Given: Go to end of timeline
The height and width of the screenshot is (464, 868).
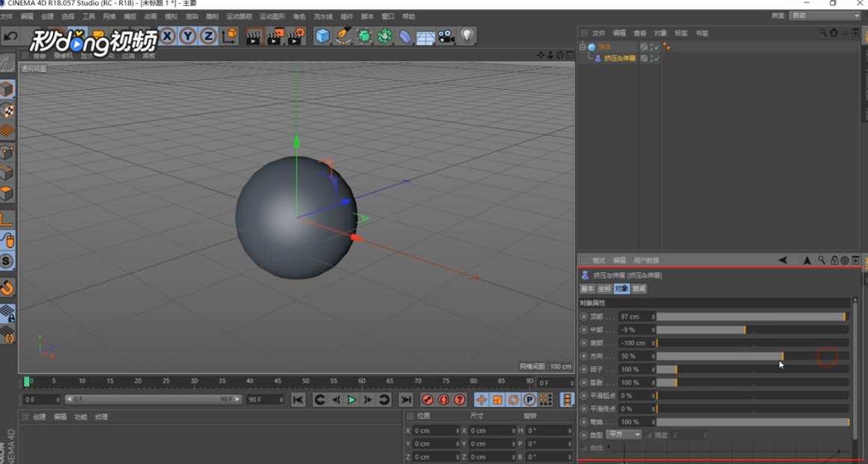Looking at the screenshot, I should click(x=406, y=400).
